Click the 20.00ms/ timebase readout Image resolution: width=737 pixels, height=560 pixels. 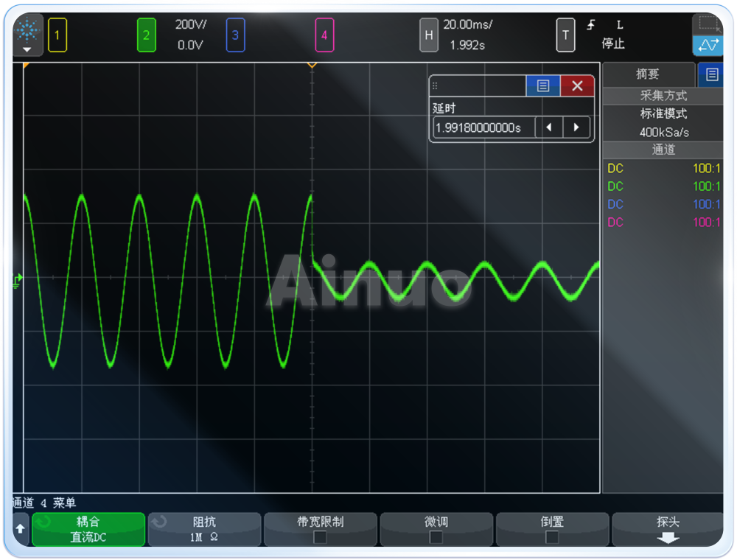pos(468,24)
